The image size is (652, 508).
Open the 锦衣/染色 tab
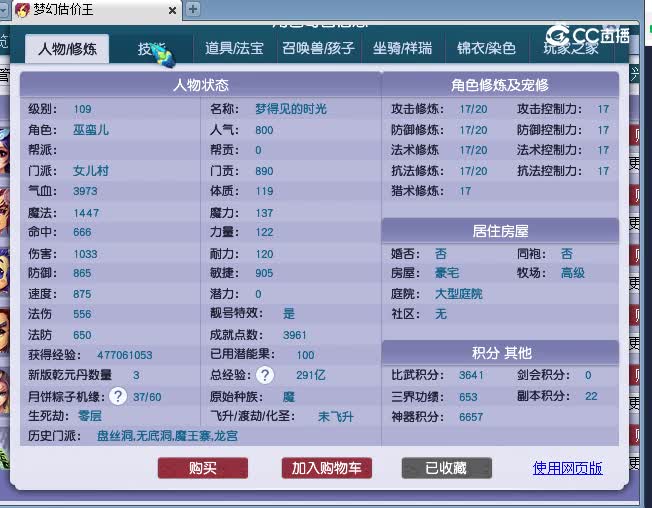tap(486, 49)
